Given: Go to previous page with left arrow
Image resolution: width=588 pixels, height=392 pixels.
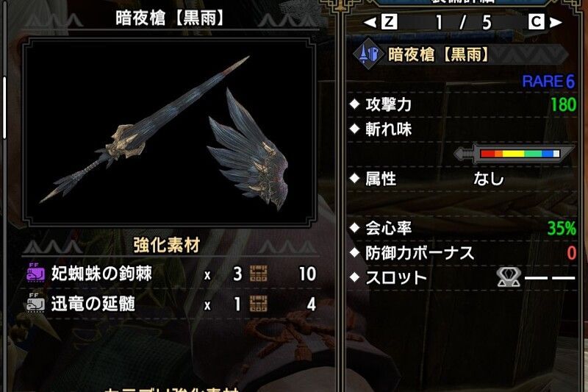Looking at the screenshot, I should click(x=370, y=23).
